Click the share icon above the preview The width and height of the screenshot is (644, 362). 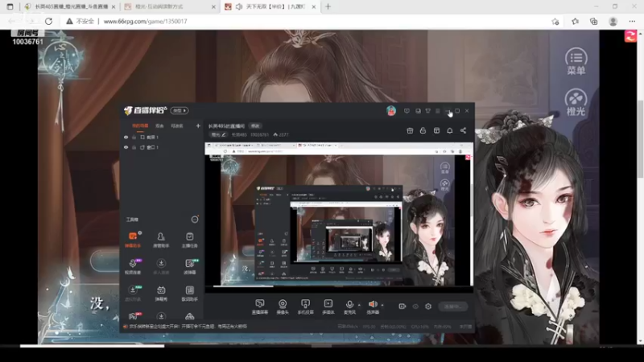pos(464,130)
